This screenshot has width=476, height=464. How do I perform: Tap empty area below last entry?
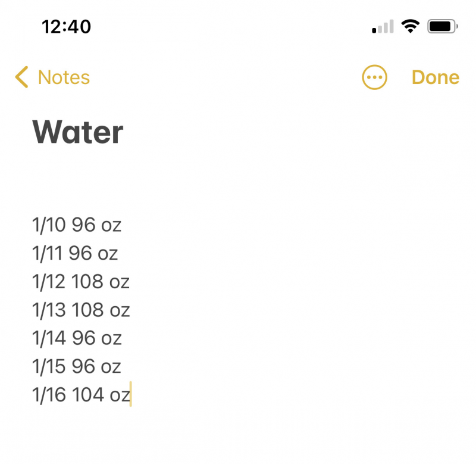coord(238,436)
